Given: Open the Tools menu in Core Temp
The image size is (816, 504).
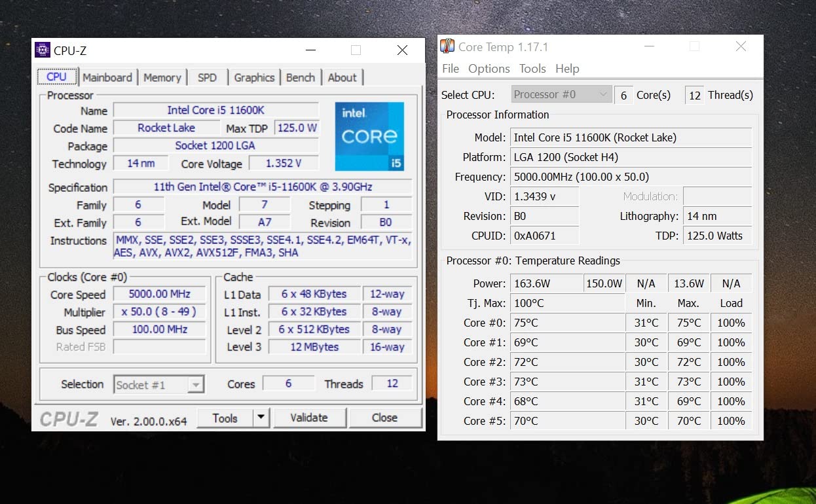Looking at the screenshot, I should (532, 69).
